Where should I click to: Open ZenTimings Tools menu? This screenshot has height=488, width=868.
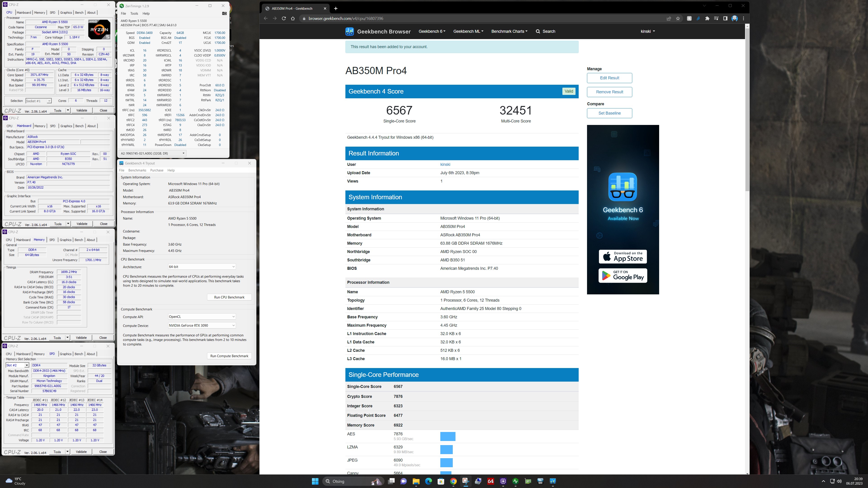coord(134,14)
